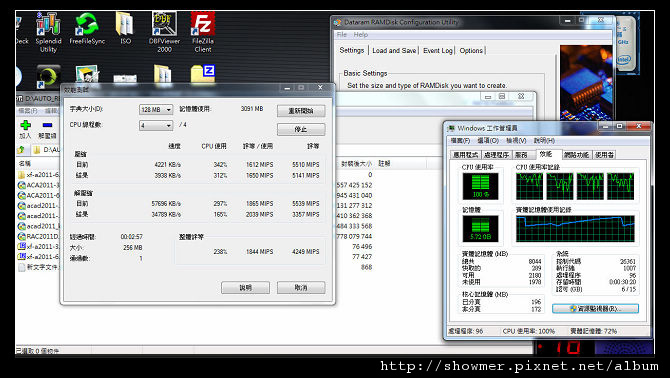Click the packed size column header in 7-Zip
This screenshot has height=378, width=670.
356,164
